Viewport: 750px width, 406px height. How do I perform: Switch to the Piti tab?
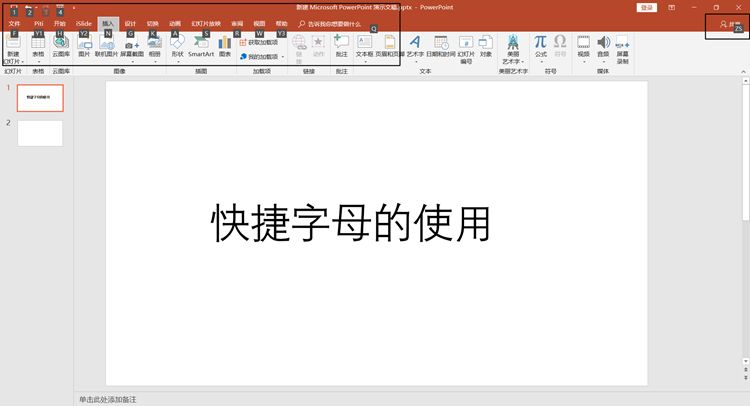coord(39,23)
